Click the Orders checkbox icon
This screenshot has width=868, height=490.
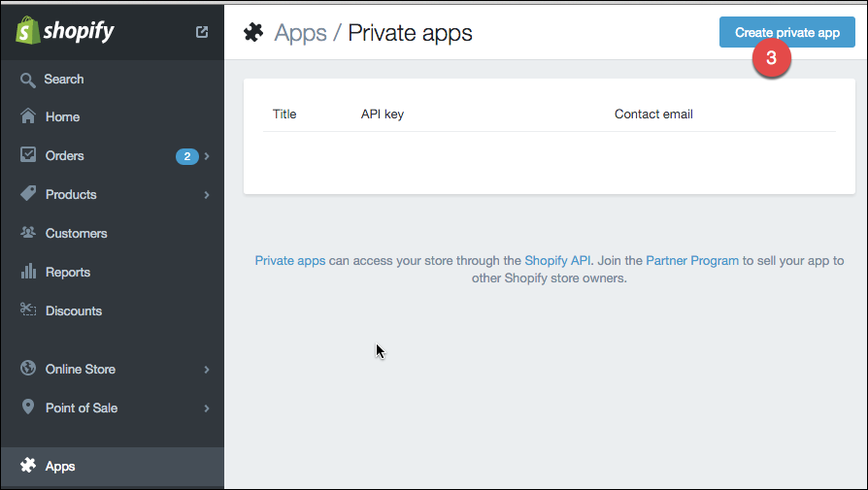tap(28, 155)
